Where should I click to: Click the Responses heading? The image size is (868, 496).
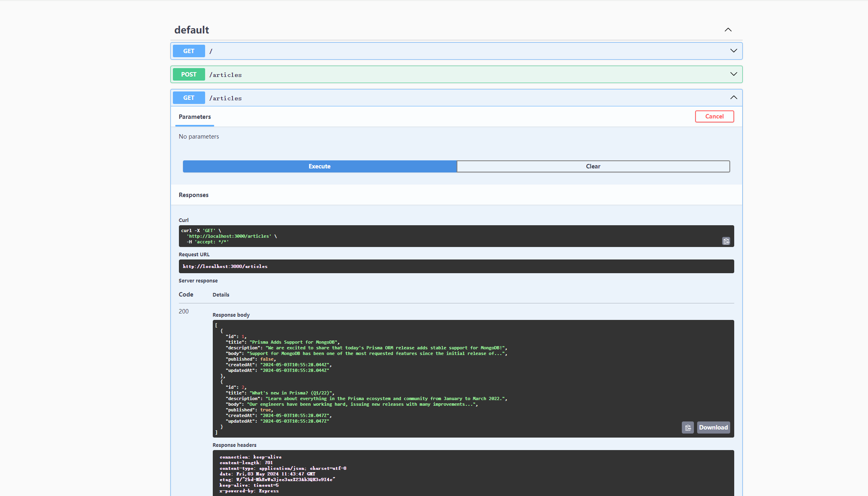point(193,195)
